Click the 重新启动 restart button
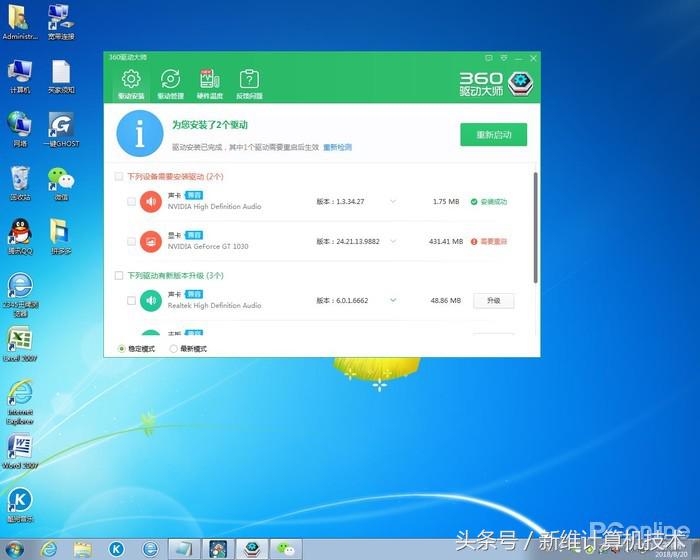Screen dimensions: 700x560 click(x=493, y=134)
